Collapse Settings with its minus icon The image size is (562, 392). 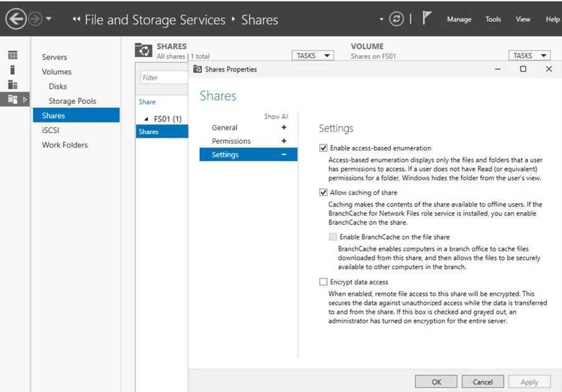[x=284, y=154]
